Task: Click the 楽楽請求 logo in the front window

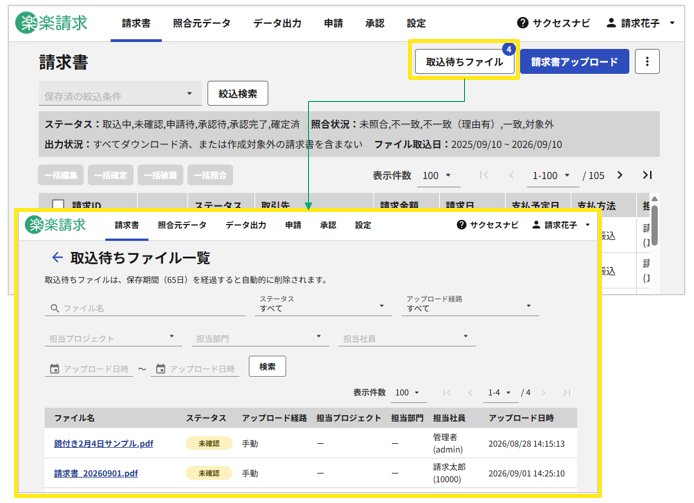Action: pyautogui.click(x=55, y=224)
